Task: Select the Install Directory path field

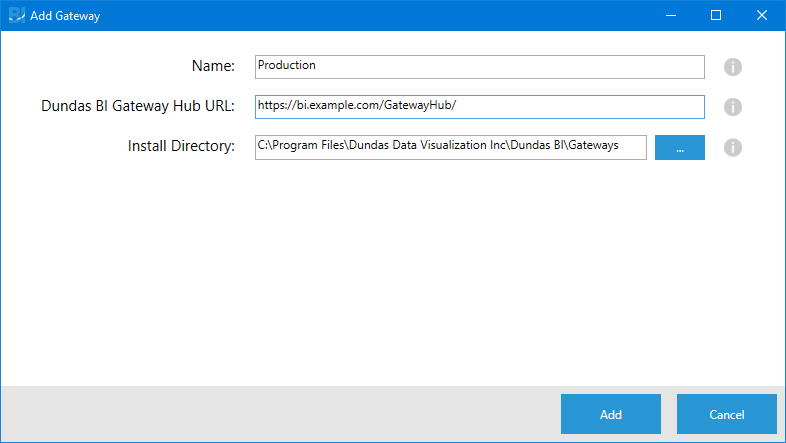Action: [450, 147]
